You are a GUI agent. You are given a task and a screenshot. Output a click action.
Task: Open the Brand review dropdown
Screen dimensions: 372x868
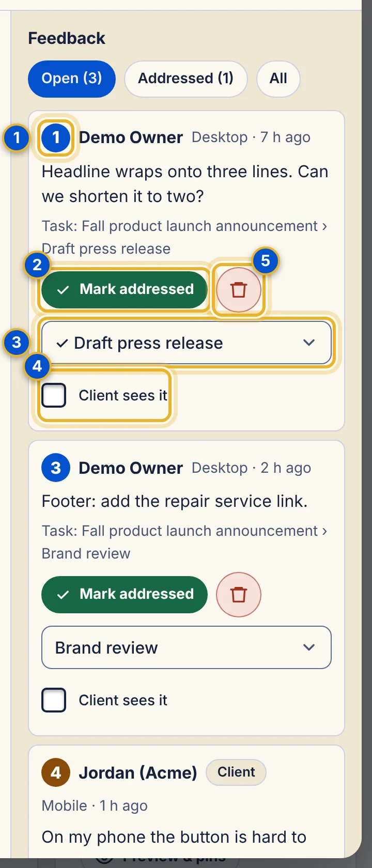(187, 648)
